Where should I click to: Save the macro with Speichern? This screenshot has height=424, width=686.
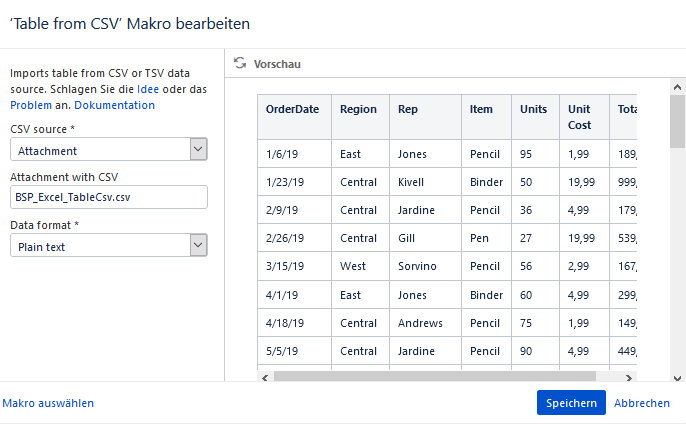571,403
